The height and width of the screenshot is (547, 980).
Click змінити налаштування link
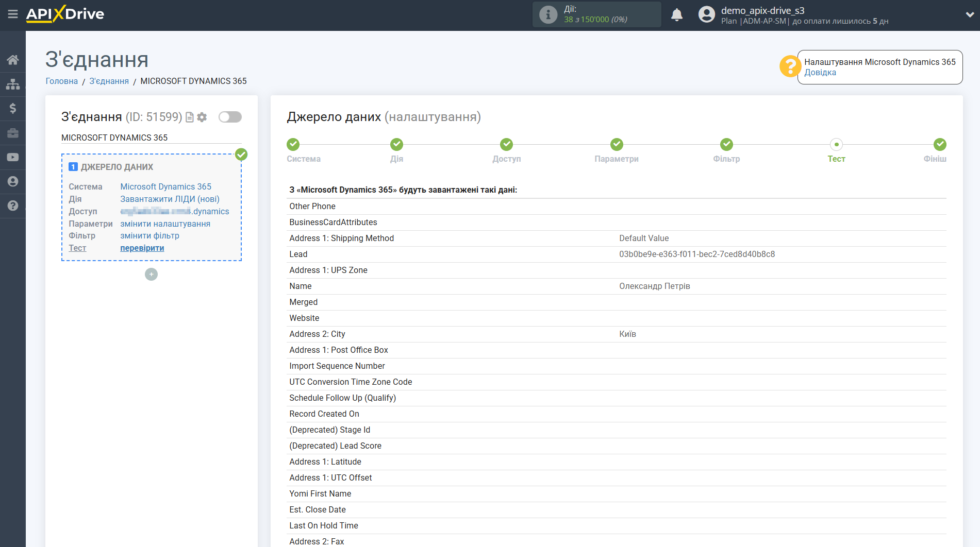pos(165,224)
